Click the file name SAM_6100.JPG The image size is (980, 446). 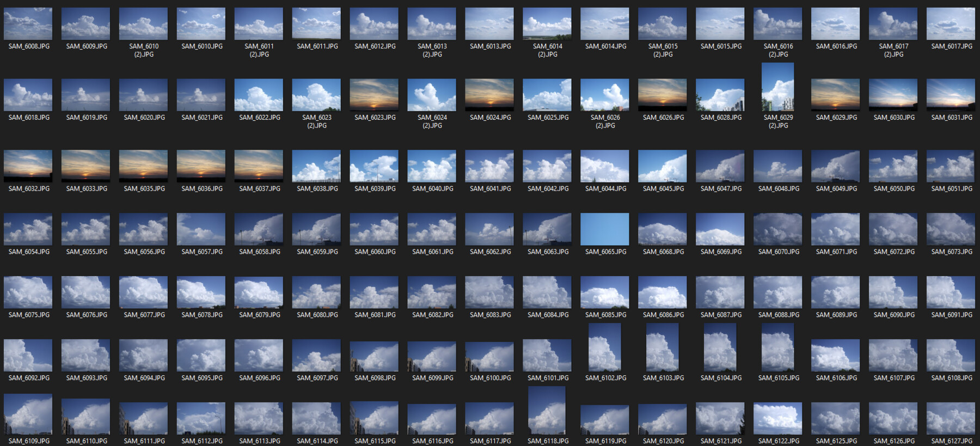click(491, 378)
